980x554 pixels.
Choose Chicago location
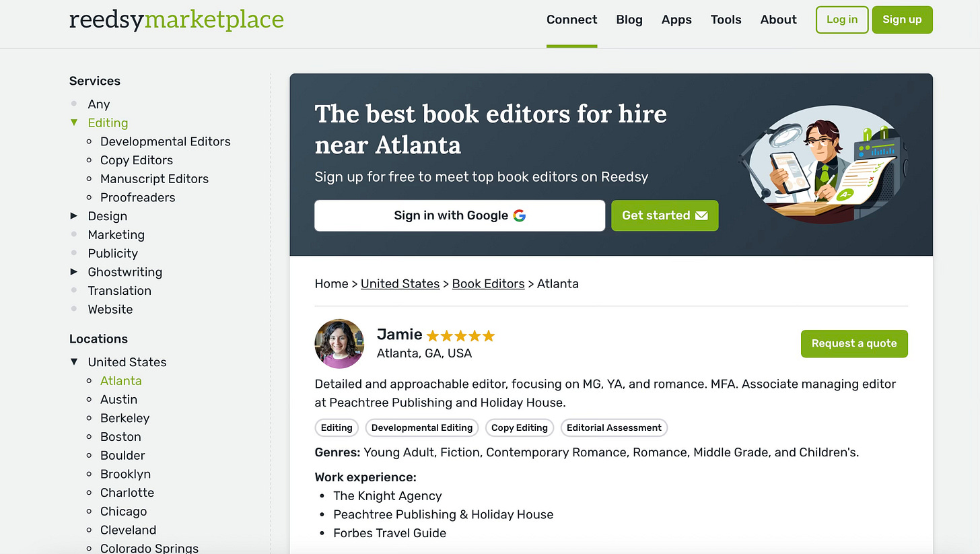123,512
